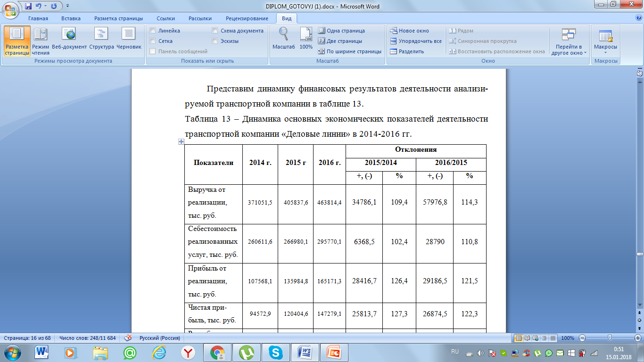Open the Windows Start menu
Image resolution: width=644 pixels, height=362 pixels.
point(11,353)
